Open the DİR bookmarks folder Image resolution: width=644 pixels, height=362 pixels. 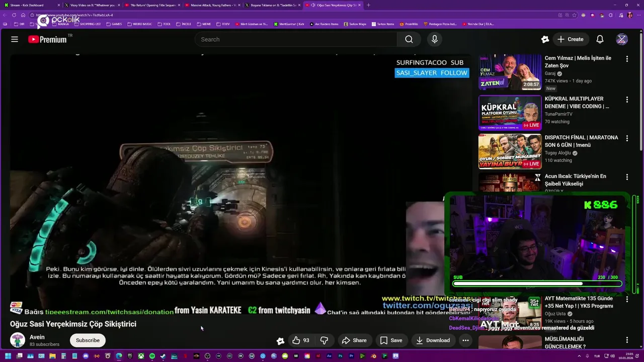click(x=19, y=24)
